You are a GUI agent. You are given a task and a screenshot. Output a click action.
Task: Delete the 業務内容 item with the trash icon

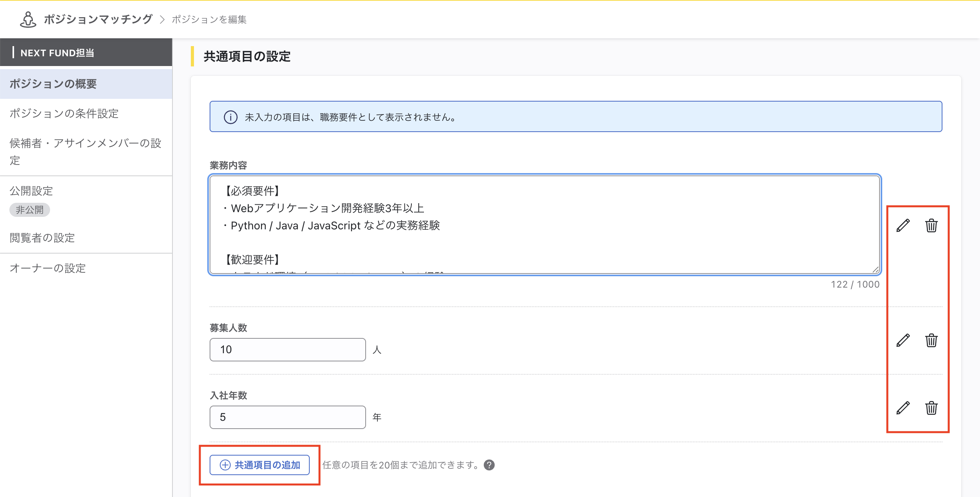point(931,225)
